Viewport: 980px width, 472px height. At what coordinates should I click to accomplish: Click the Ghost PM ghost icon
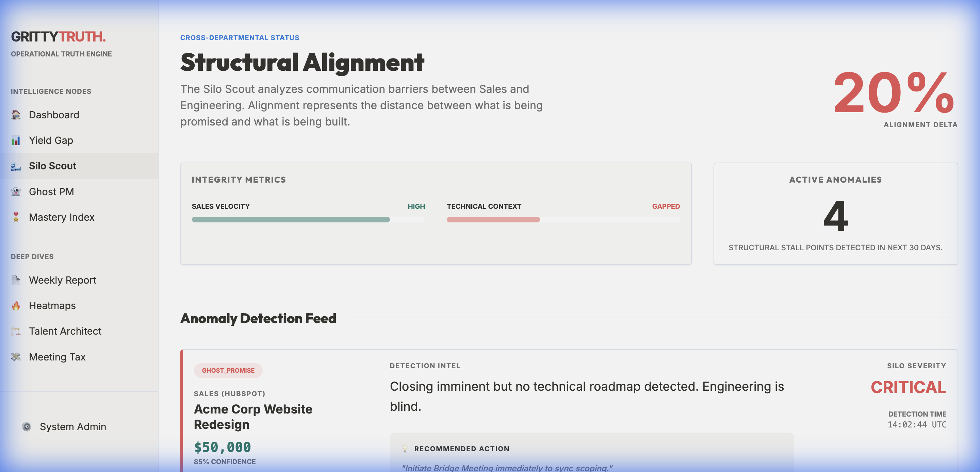point(16,192)
